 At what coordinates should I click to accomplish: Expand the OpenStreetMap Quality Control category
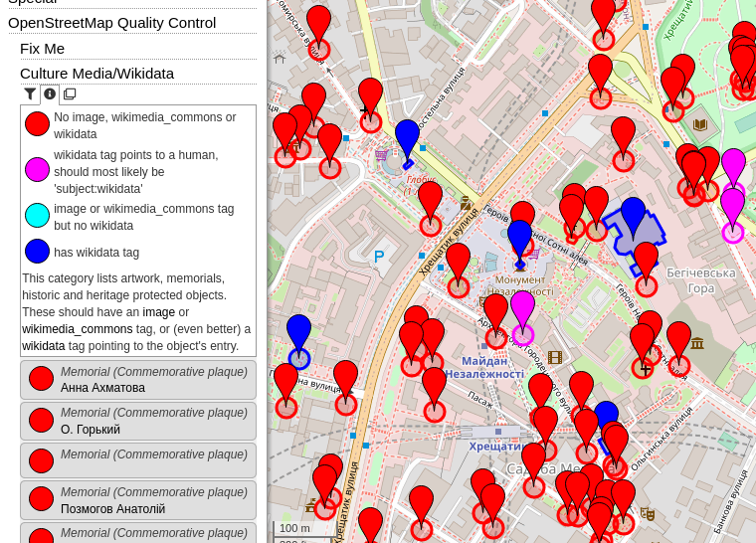click(x=111, y=23)
